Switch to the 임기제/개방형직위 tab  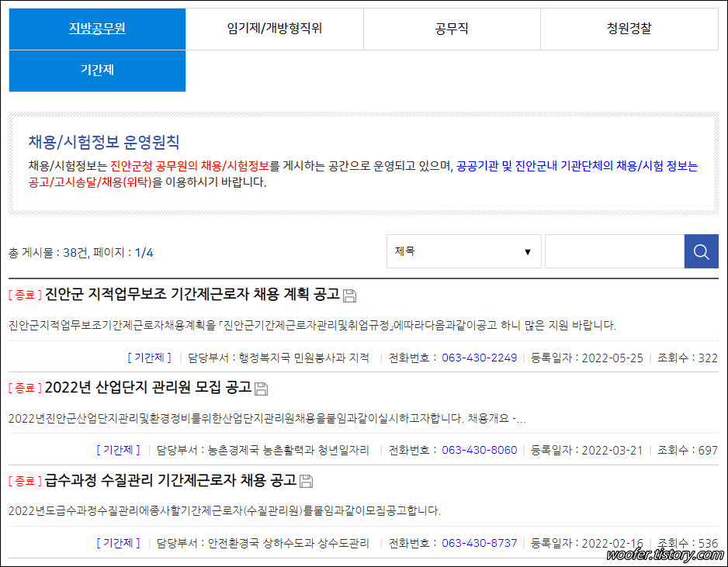click(x=275, y=29)
